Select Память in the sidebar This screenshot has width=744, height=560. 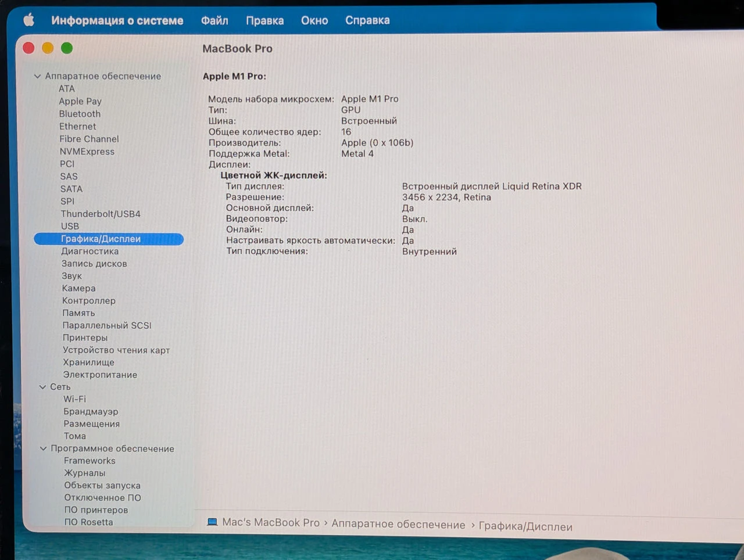[x=78, y=313]
